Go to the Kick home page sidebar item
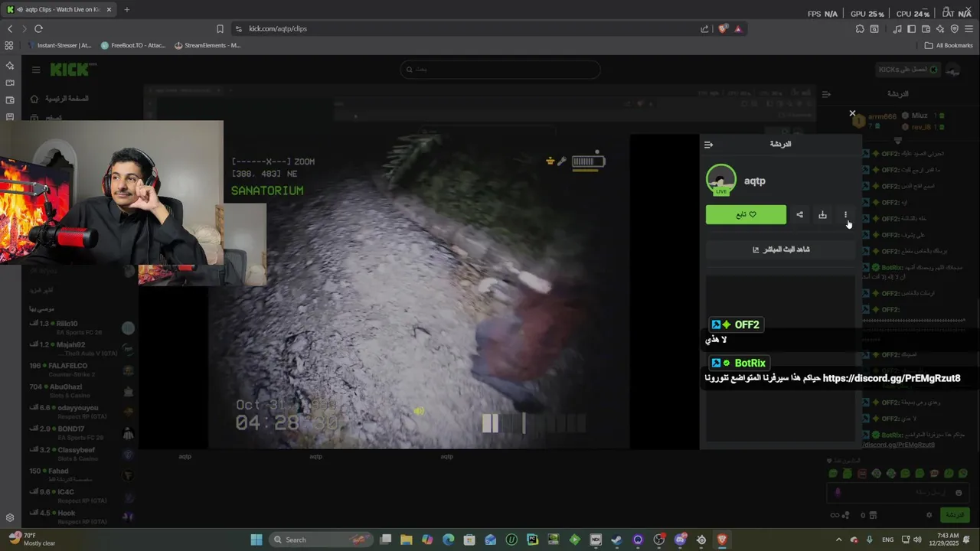This screenshot has height=551, width=980. click(x=60, y=99)
